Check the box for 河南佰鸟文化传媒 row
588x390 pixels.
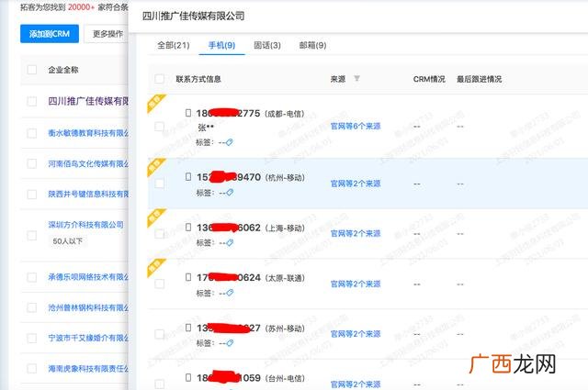pyautogui.click(x=32, y=163)
